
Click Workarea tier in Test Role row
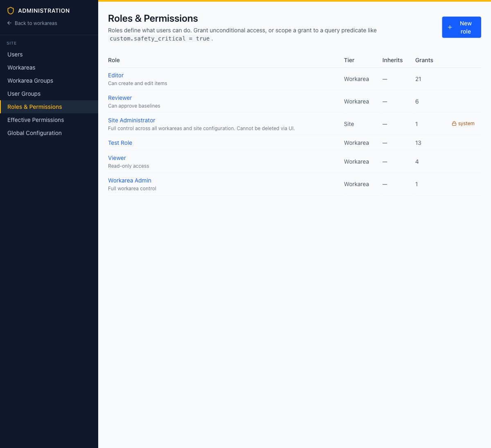tap(356, 143)
